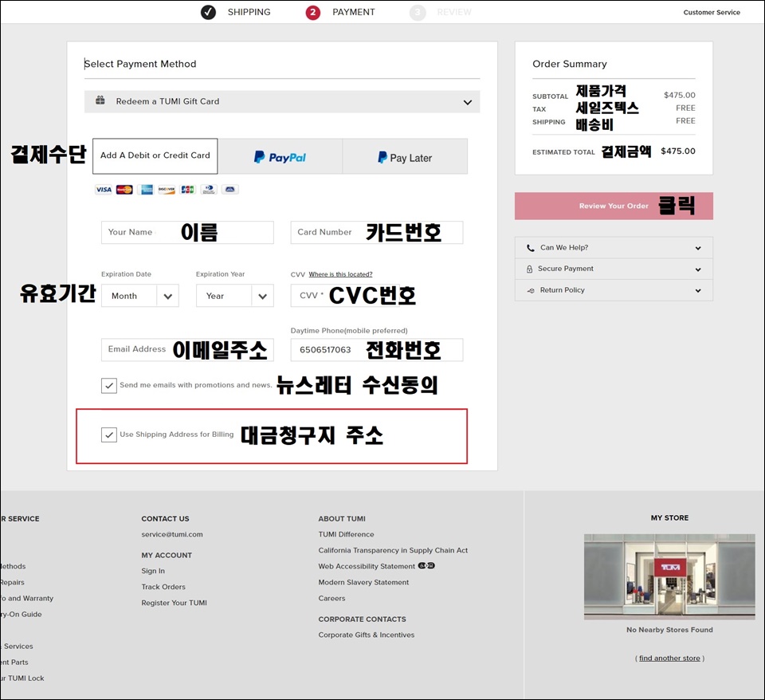Image resolution: width=765 pixels, height=700 pixels.
Task: Click the accessibility badge icon after Web Accessibility Statement
Action: point(426,566)
